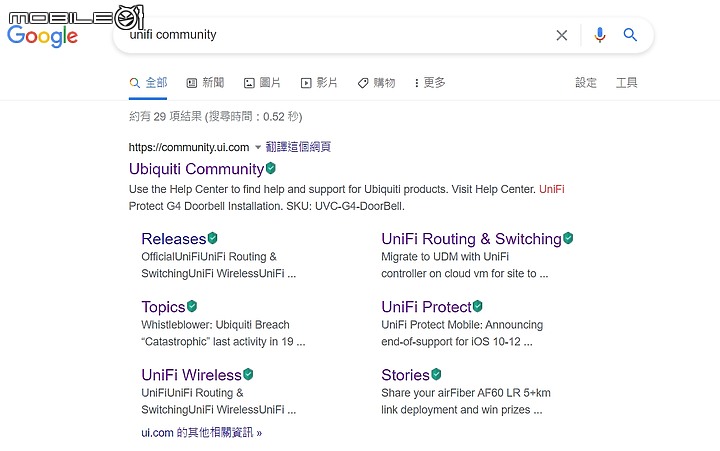Click the https://community.ui.com URL text
This screenshot has width=720, height=451.
[189, 147]
